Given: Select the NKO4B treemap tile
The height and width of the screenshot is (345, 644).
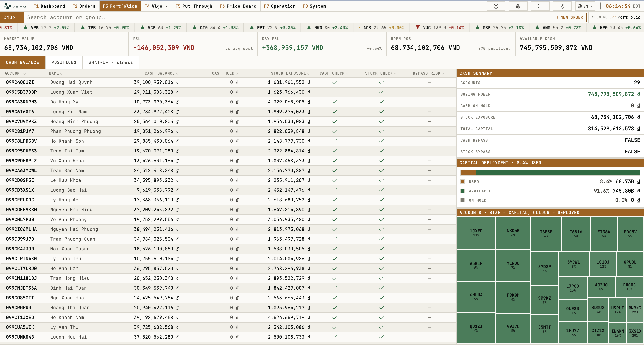Looking at the screenshot, I should coord(513,233).
